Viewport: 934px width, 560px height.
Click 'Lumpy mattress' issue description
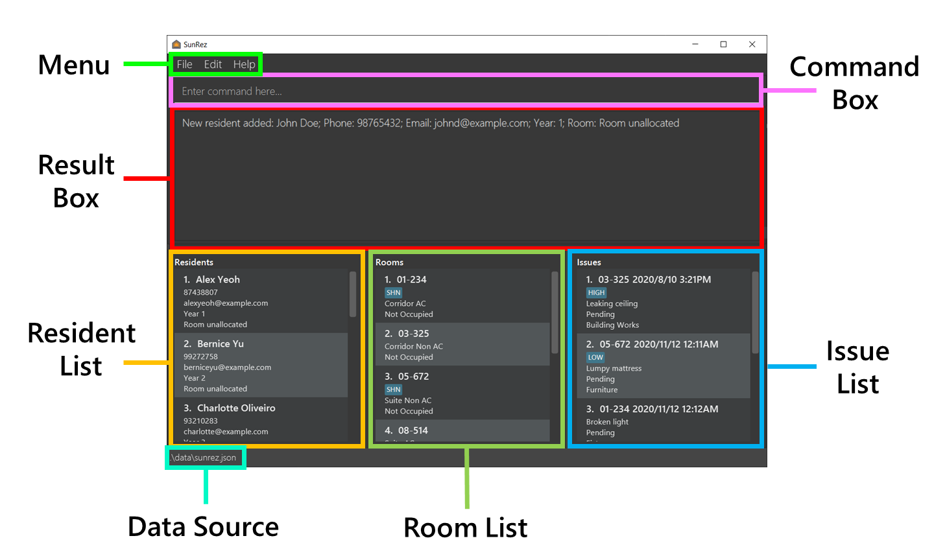[614, 369]
